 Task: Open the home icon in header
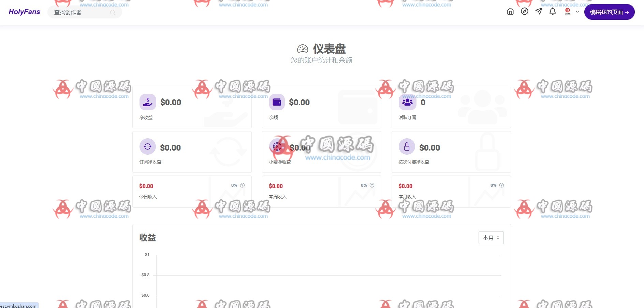tap(510, 12)
